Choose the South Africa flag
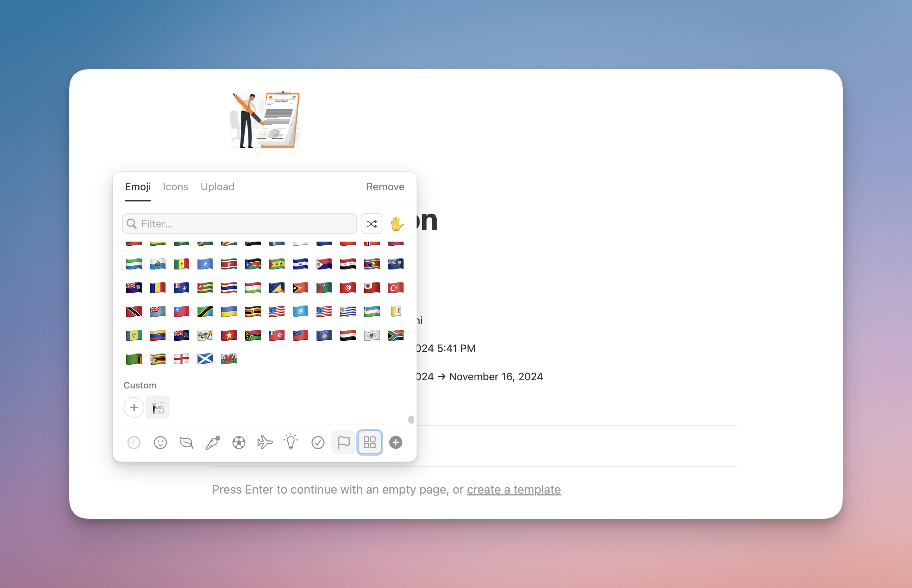 (395, 335)
